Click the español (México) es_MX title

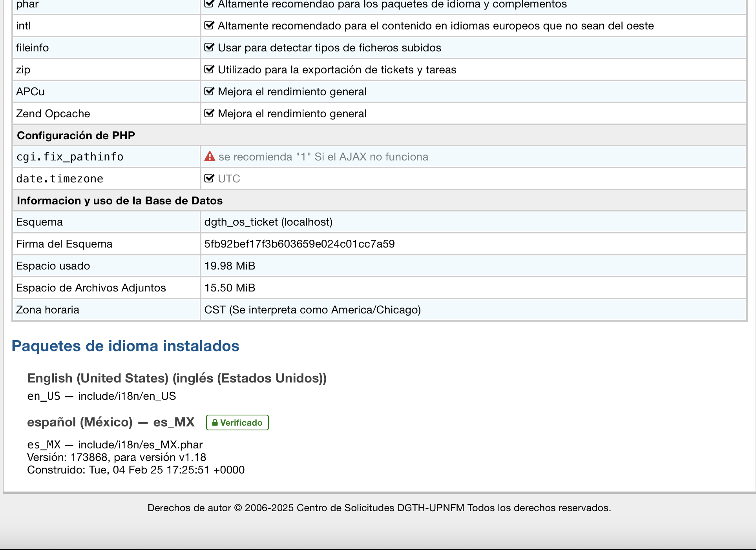pos(111,422)
